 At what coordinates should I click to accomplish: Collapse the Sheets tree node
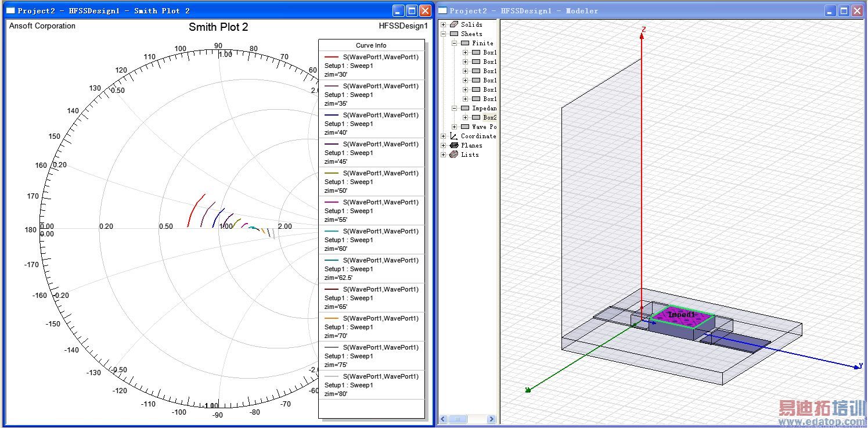[444, 34]
